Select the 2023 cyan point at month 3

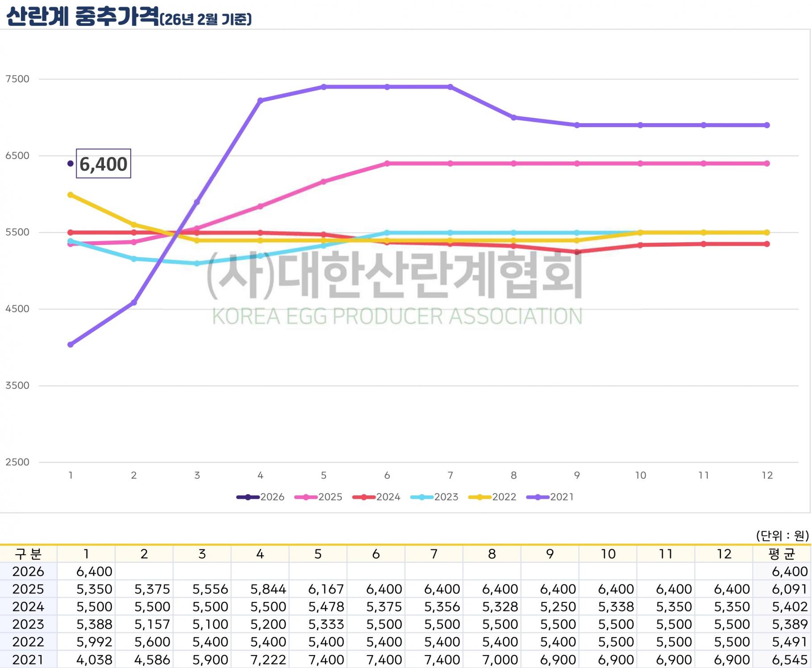[x=197, y=264]
